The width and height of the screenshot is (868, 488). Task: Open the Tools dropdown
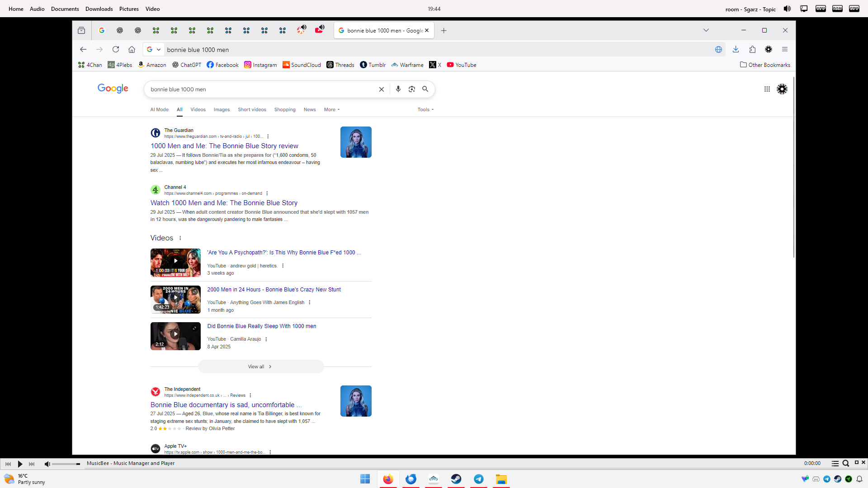click(x=425, y=110)
